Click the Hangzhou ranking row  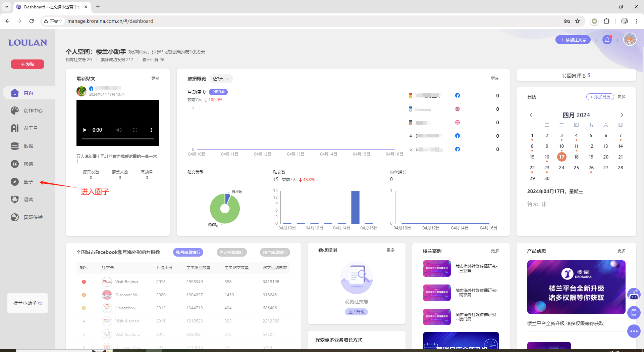(183, 308)
